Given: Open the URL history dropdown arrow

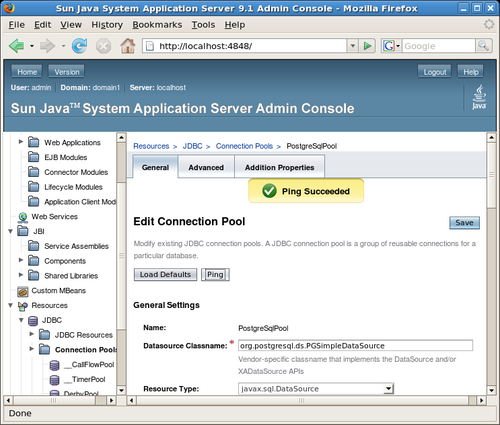Looking at the screenshot, I should click(x=353, y=46).
